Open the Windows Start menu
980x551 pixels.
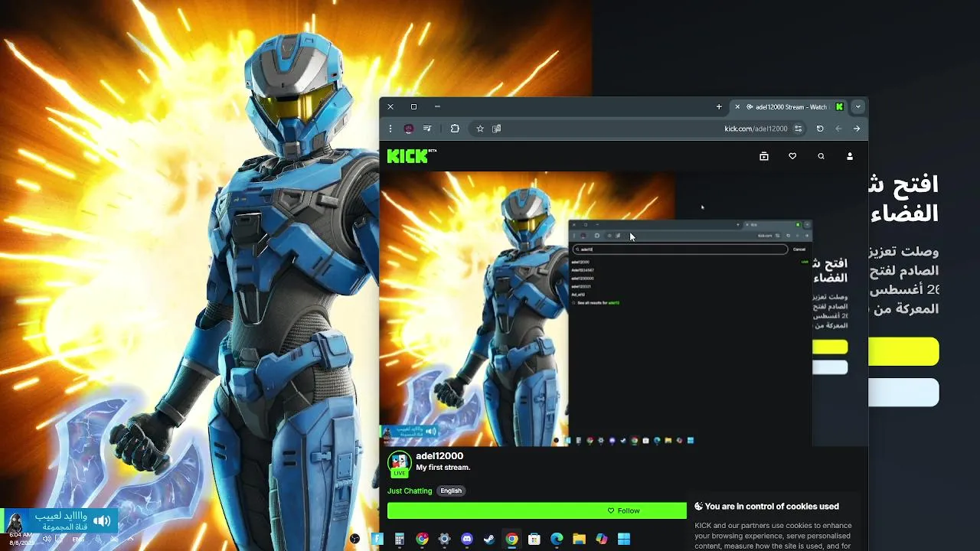tap(624, 540)
